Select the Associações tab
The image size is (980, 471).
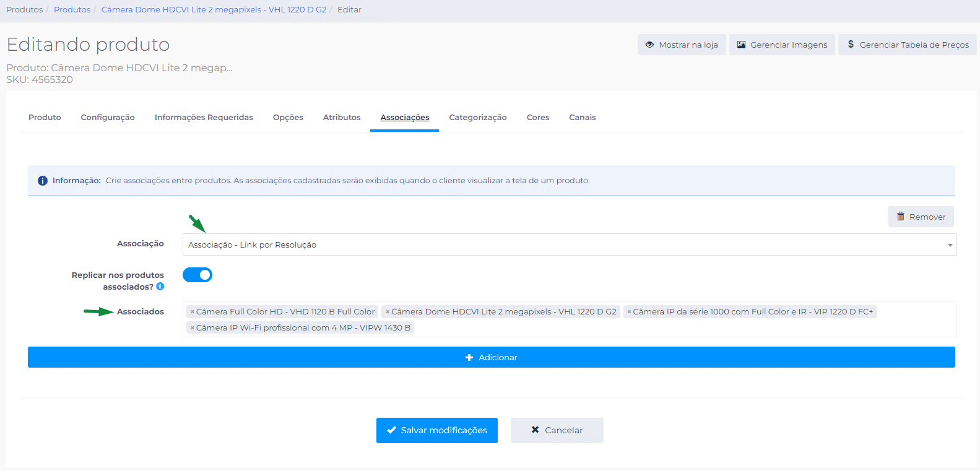pyautogui.click(x=405, y=118)
